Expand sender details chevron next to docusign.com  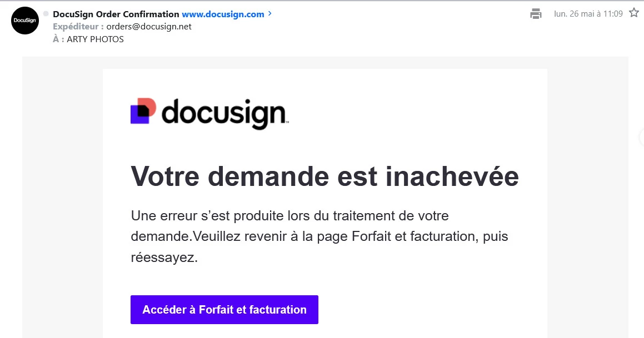tap(270, 13)
